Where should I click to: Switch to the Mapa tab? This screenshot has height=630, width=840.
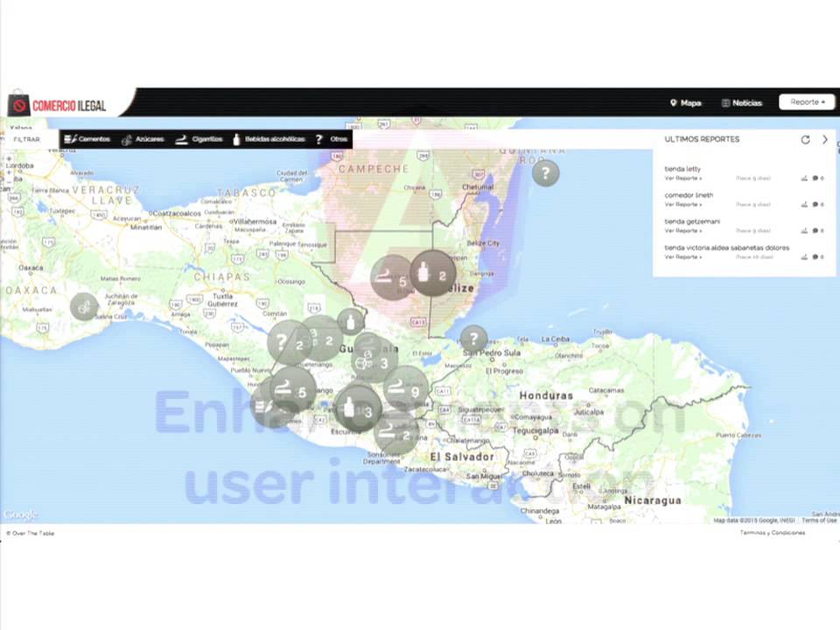click(x=686, y=103)
